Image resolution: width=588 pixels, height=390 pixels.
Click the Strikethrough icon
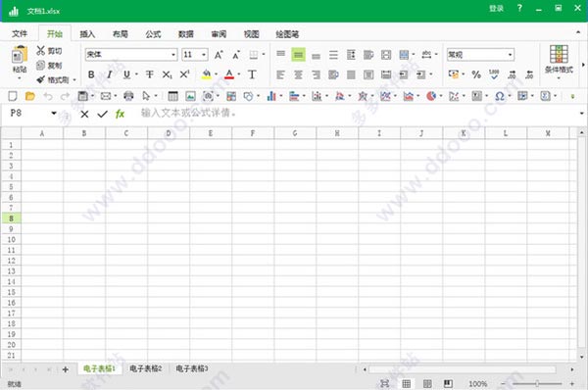point(149,74)
